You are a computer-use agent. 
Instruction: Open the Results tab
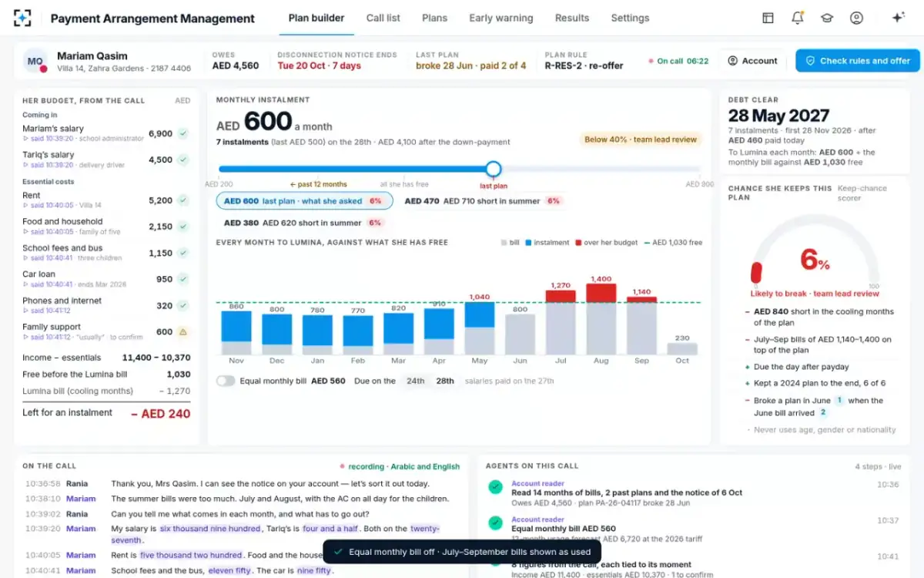pyautogui.click(x=572, y=18)
